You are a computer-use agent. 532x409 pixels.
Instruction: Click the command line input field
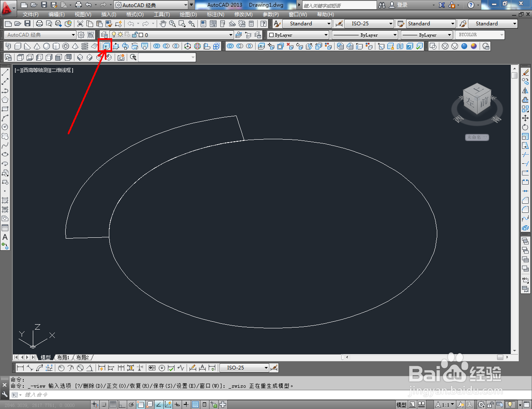click(266, 394)
